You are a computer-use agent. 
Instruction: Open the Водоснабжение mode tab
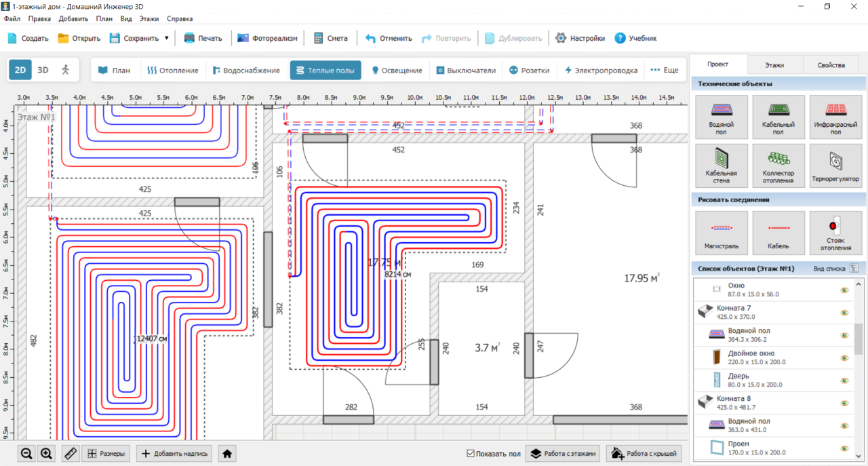246,70
